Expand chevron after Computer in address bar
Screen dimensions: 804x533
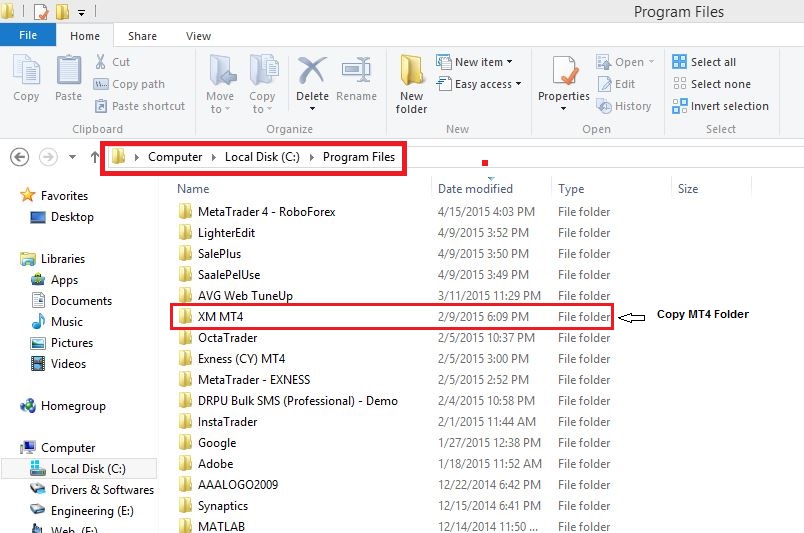coord(214,157)
